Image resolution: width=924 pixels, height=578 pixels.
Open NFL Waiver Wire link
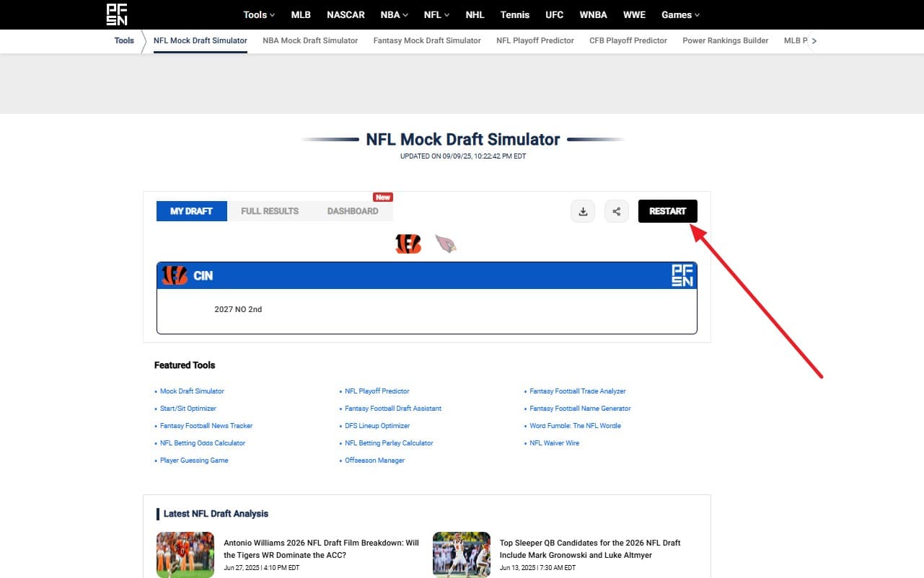[x=555, y=443]
